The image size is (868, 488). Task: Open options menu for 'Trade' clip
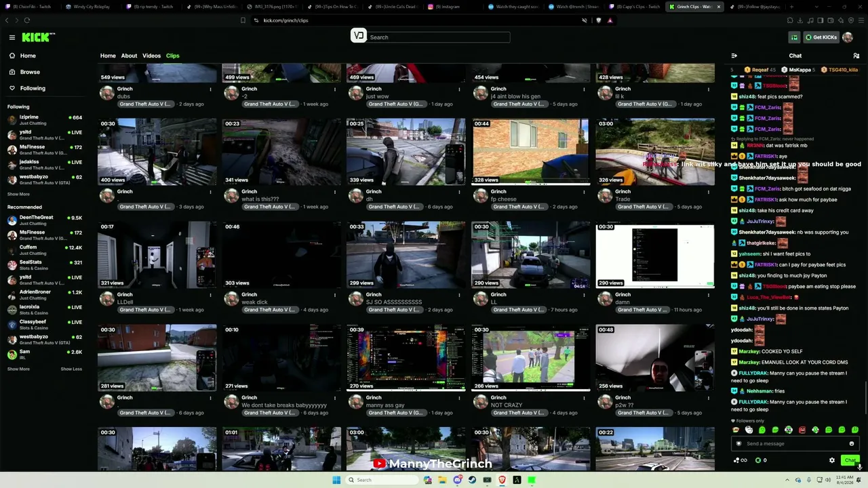click(x=708, y=192)
